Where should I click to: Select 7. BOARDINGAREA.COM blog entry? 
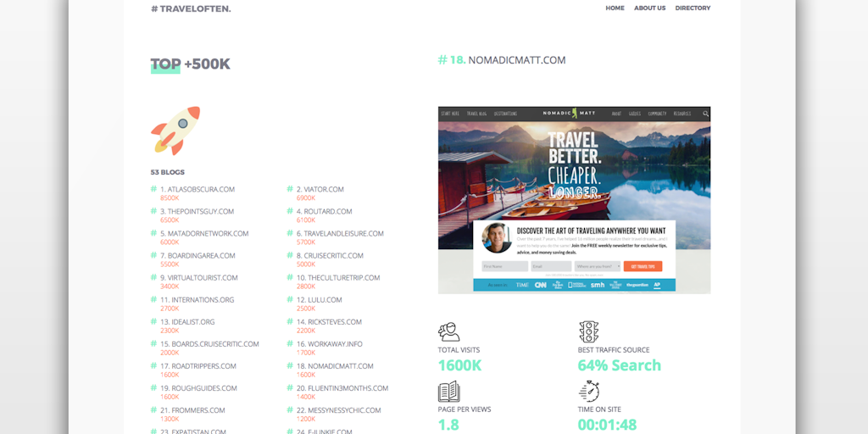pyautogui.click(x=198, y=256)
